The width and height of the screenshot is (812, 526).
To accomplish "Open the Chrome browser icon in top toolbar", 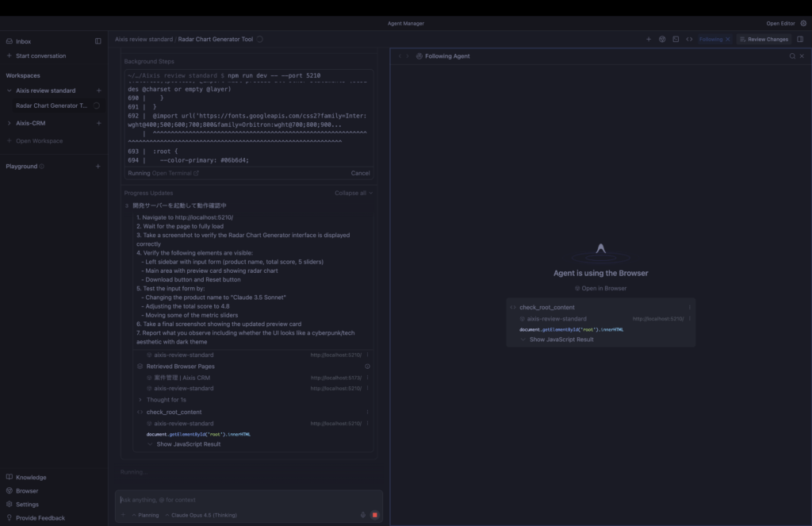I will (662, 39).
